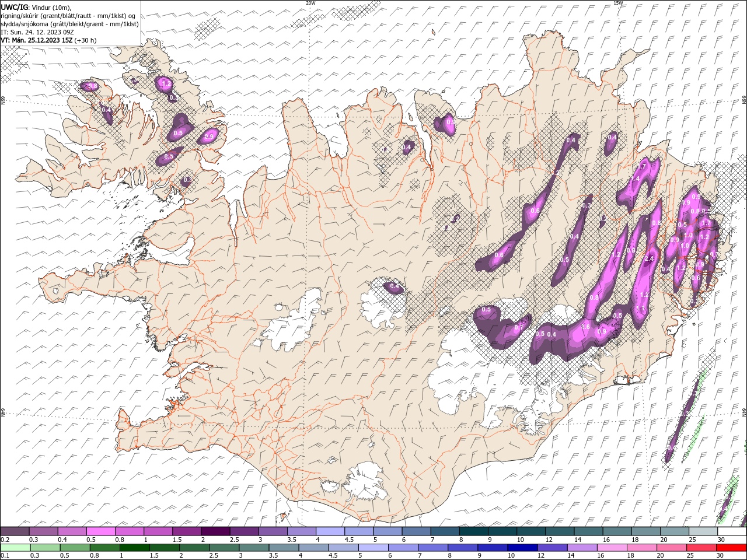Click the dark teal swatch labeled 8 in the upper legend row
747x560 pixels.
474,531
